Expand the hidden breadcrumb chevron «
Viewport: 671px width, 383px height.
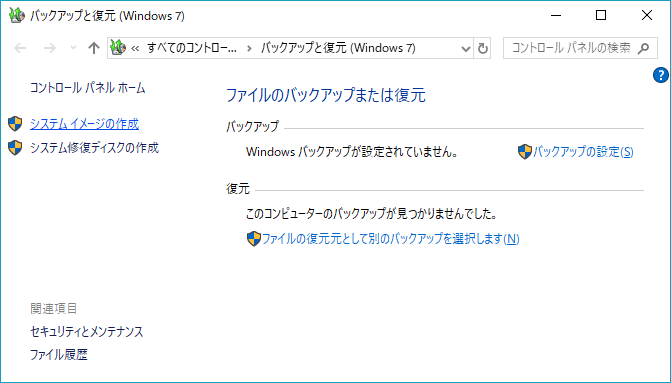click(x=135, y=48)
